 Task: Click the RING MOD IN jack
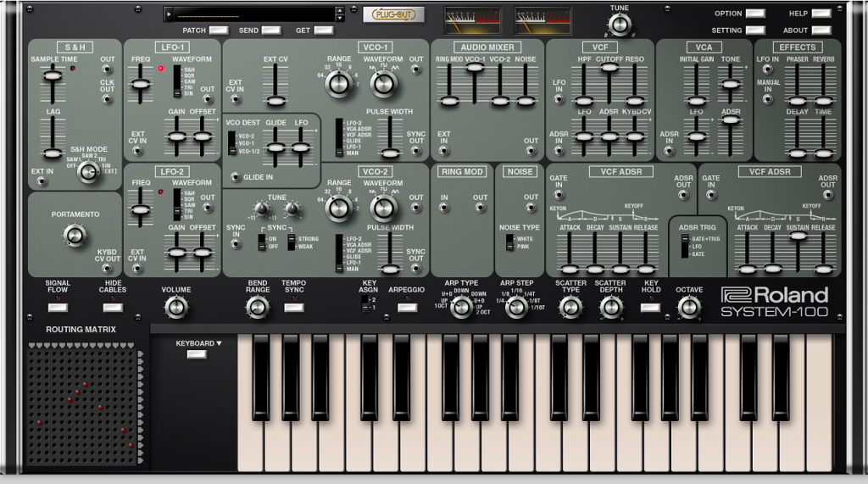coord(444,208)
